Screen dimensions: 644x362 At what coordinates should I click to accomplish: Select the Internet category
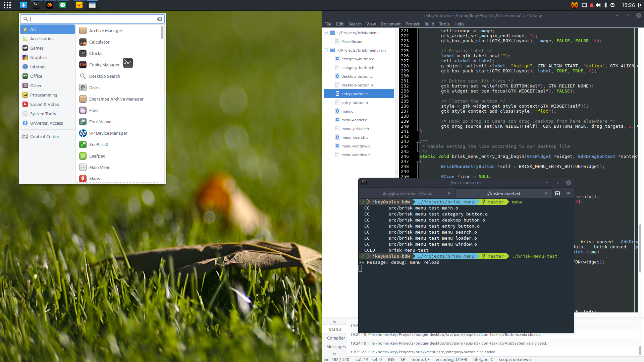[47, 67]
